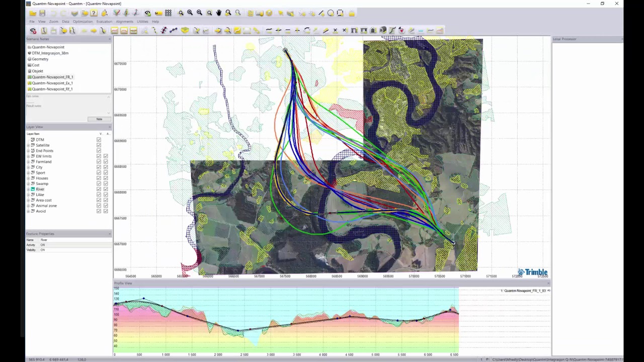Image resolution: width=644 pixels, height=362 pixels.
Task: Expand the City layer node
Action: click(x=29, y=167)
